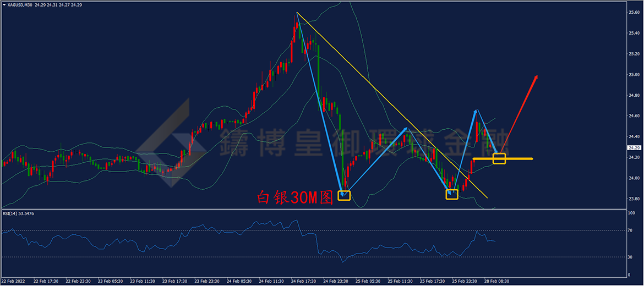Screen dimensions: 644x286
Task: Select the red upward projection arrow
Action: click(x=519, y=114)
